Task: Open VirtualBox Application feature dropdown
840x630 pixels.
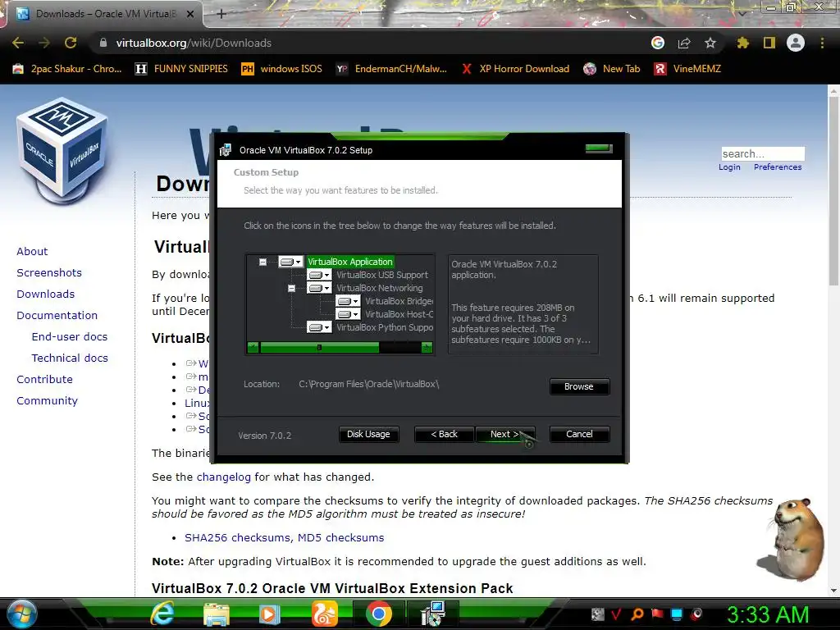Action: point(291,262)
